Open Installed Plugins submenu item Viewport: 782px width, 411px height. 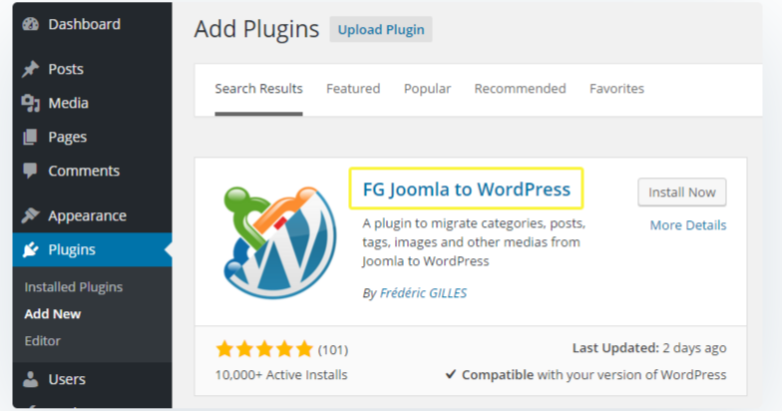(x=74, y=287)
